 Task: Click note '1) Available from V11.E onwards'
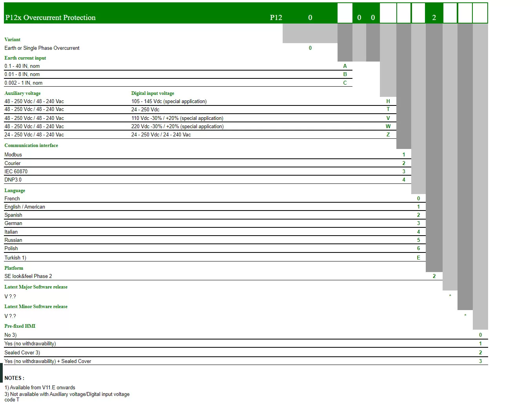point(40,387)
